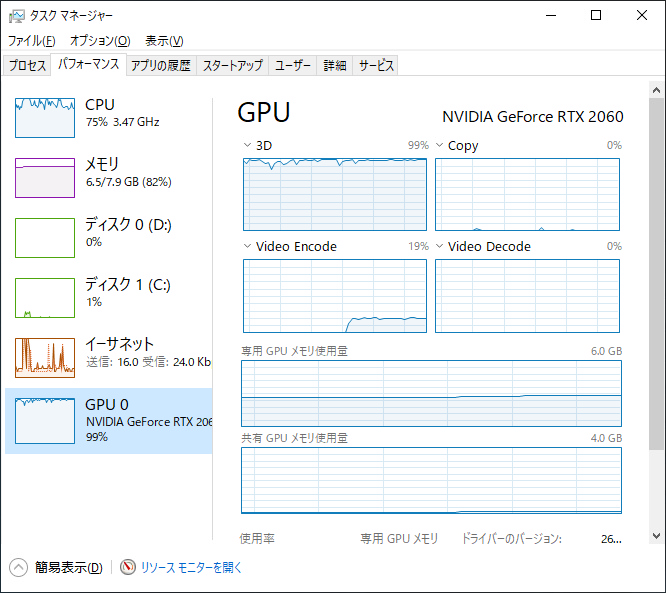Minimize the Task Manager window
The width and height of the screenshot is (666, 593).
tap(551, 16)
